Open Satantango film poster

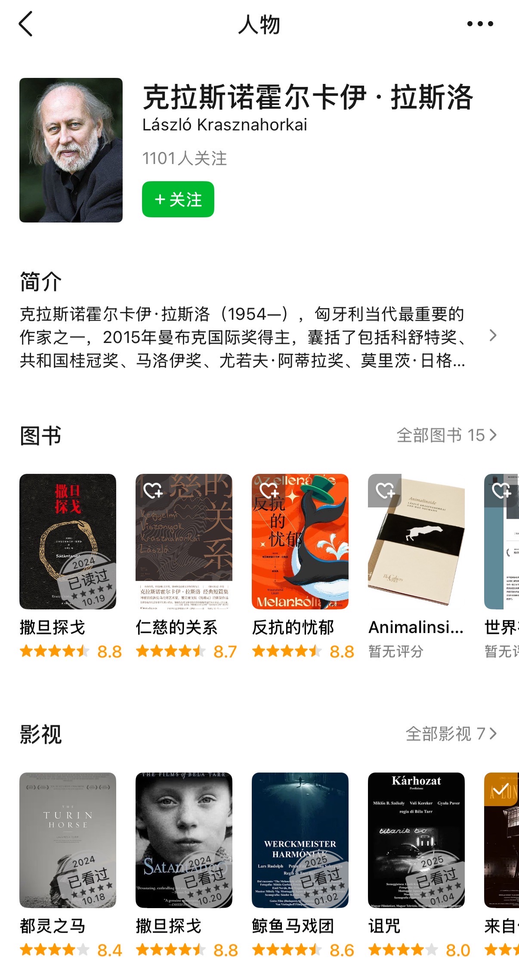click(x=184, y=840)
